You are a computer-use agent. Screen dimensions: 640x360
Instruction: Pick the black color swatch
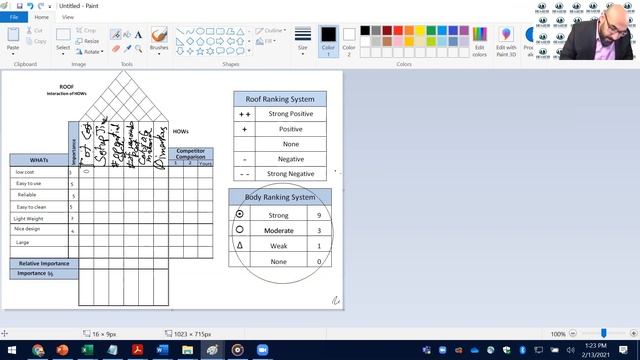coord(365,30)
